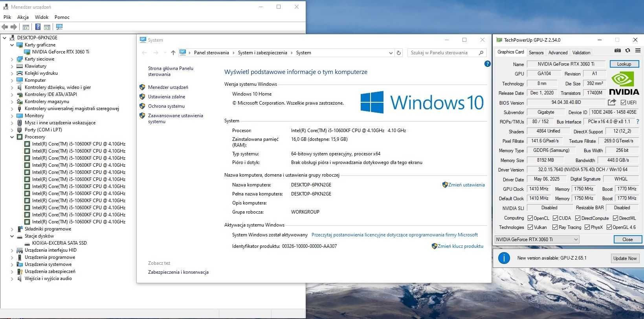
Task: Click the blue help circle in System window
Action: coord(488,64)
